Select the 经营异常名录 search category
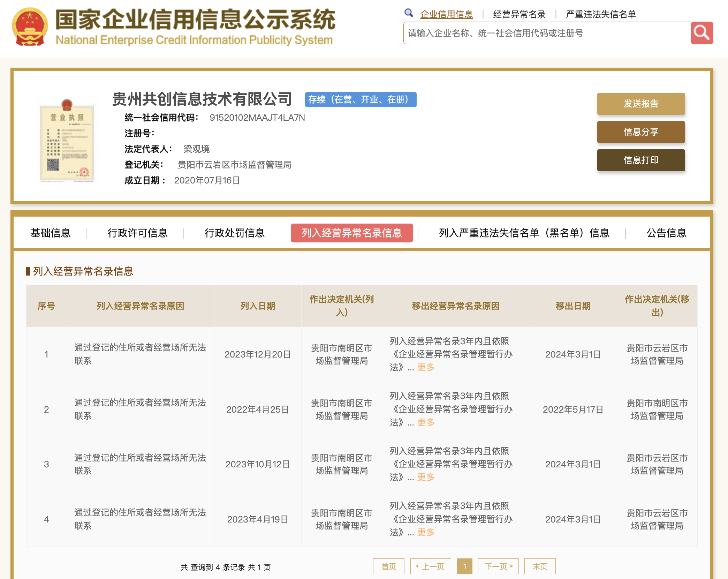This screenshot has width=728, height=579. (519, 14)
